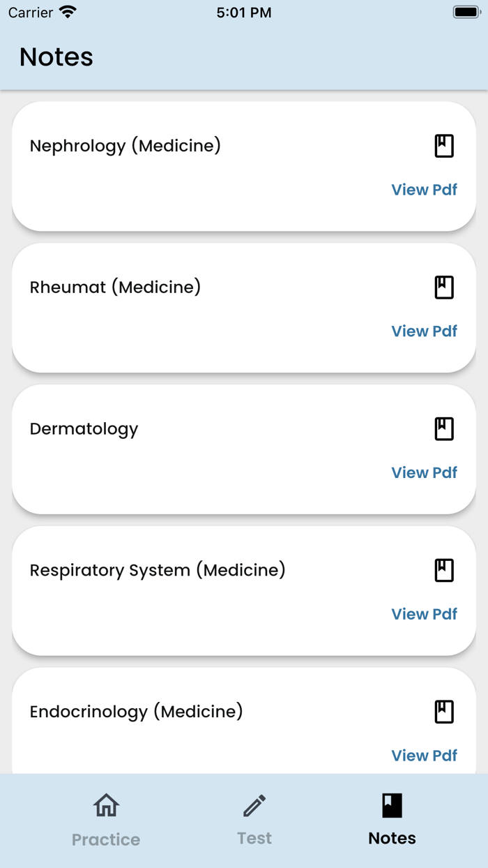Click the bookmark icon on Nephrology (Medicine) card
The width and height of the screenshot is (488, 868).
(444, 145)
